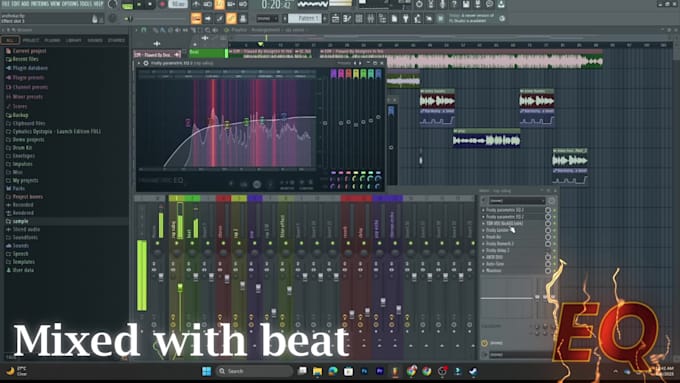This screenshot has width=680, height=383.
Task: Toggle the highlighted countdown-before-recording icon
Action: [x=219, y=4]
